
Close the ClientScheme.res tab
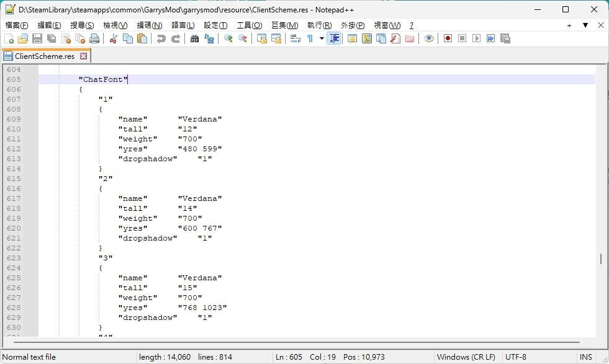(83, 56)
